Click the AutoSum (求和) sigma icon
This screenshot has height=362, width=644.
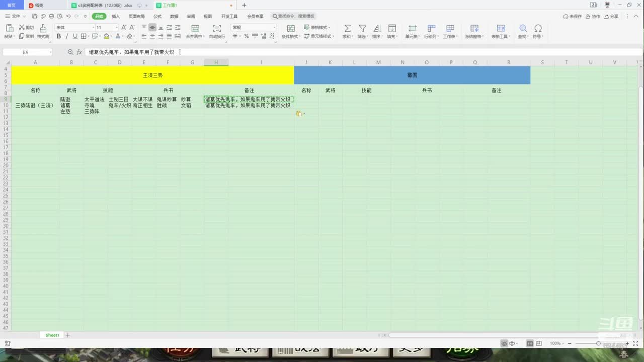coord(347,29)
